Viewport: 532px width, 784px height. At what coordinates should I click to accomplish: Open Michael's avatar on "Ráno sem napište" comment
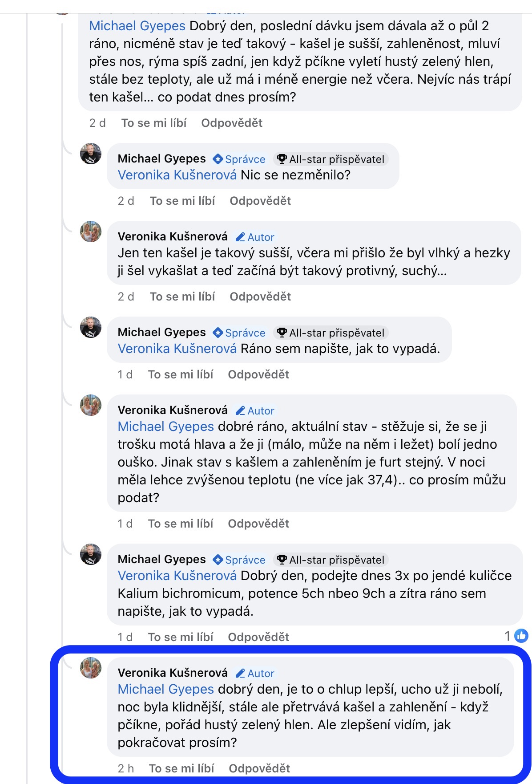pyautogui.click(x=91, y=328)
